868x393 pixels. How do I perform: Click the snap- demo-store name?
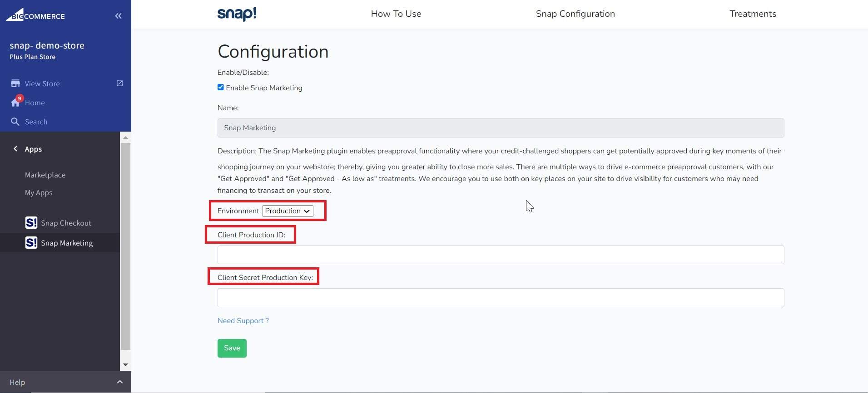(47, 45)
